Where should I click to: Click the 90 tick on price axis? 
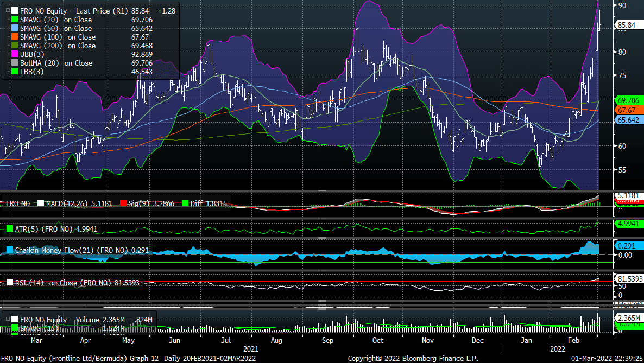[622, 5]
